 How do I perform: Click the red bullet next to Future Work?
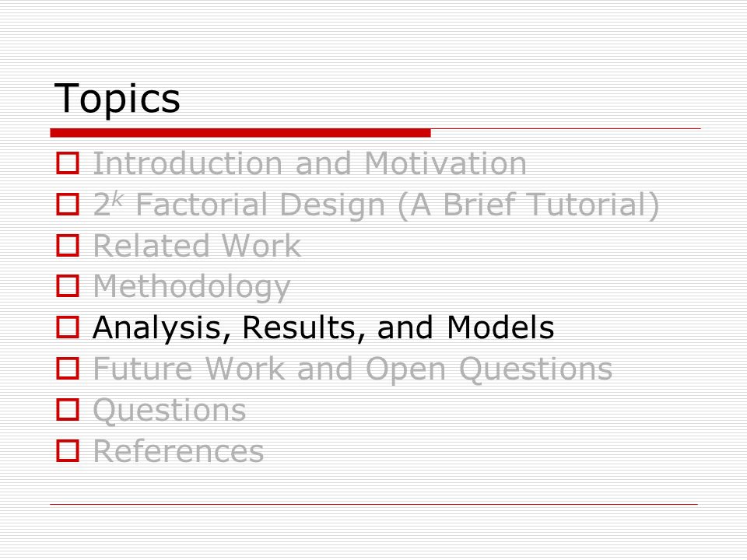click(68, 368)
